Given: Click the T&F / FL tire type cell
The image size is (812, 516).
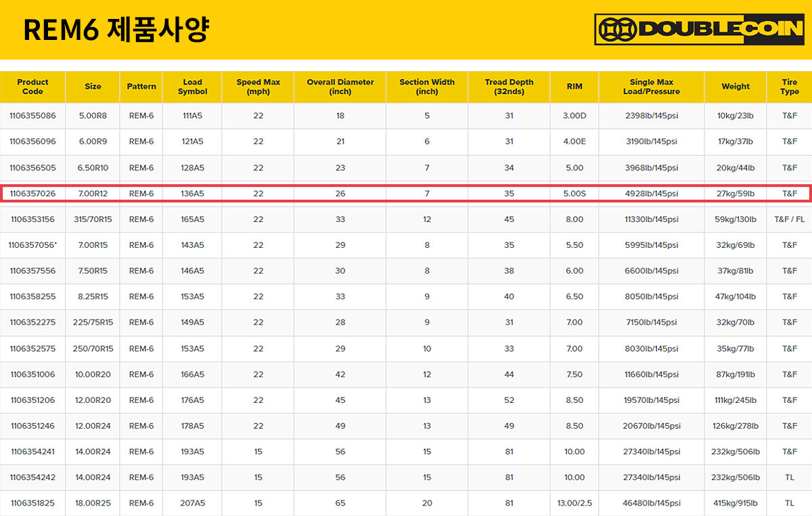Looking at the screenshot, I should 789,219.
